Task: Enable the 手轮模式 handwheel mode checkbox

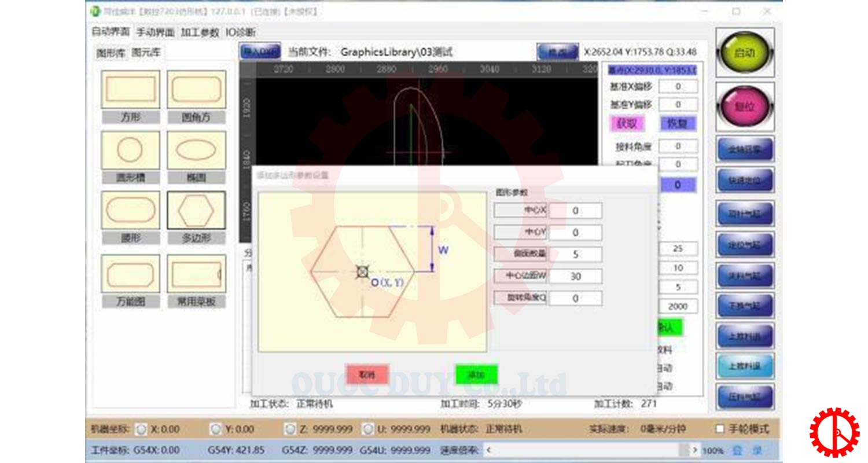Action: tap(720, 429)
